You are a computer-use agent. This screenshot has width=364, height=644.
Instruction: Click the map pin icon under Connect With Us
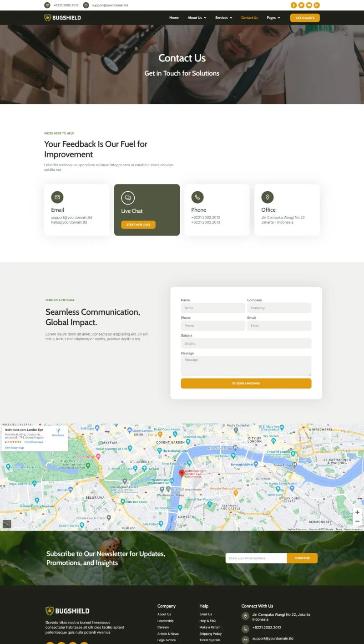(245, 617)
